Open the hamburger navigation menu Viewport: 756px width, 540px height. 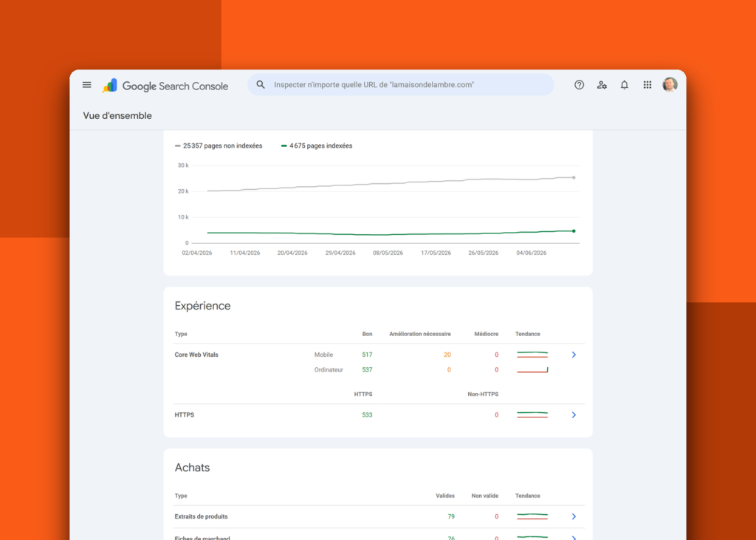point(87,85)
